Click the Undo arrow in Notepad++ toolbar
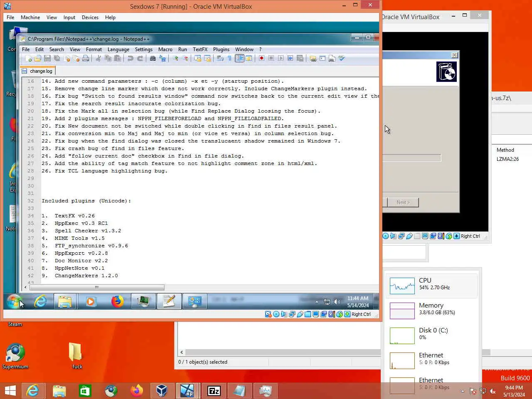Viewport: 532px width, 399px height. coord(130,59)
